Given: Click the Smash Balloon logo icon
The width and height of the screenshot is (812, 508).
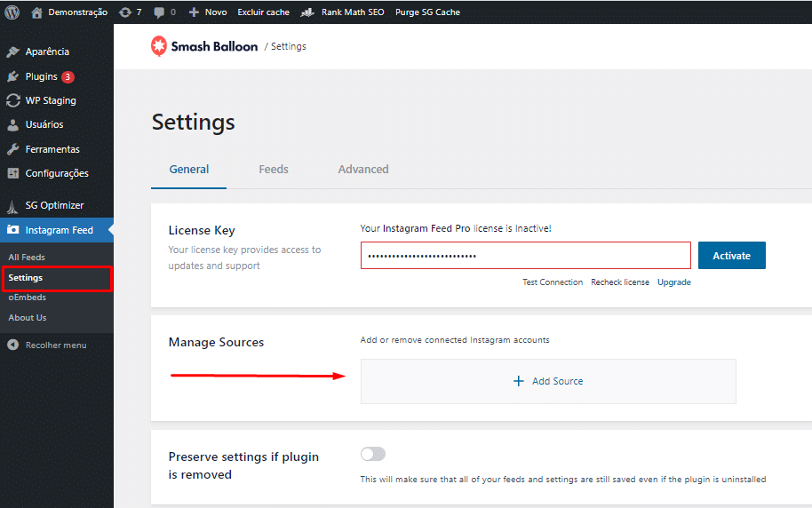Looking at the screenshot, I should 158,46.
